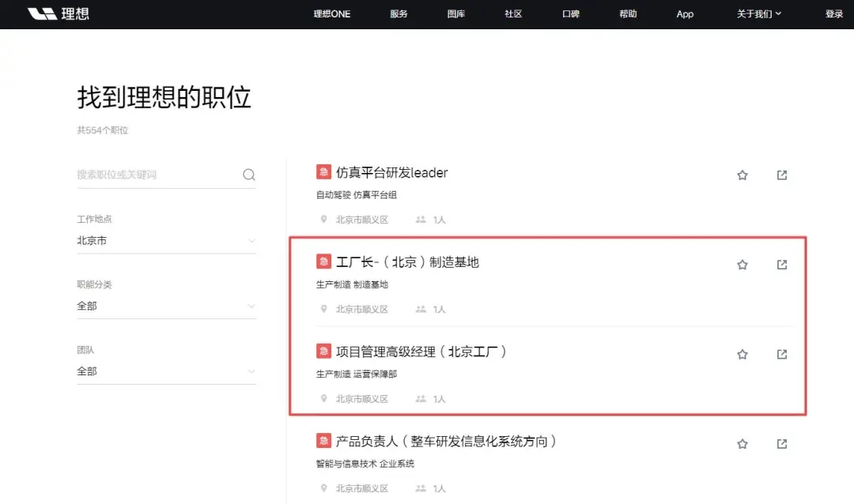
Task: Open job 仿真平台研发leader
Action: [x=391, y=172]
